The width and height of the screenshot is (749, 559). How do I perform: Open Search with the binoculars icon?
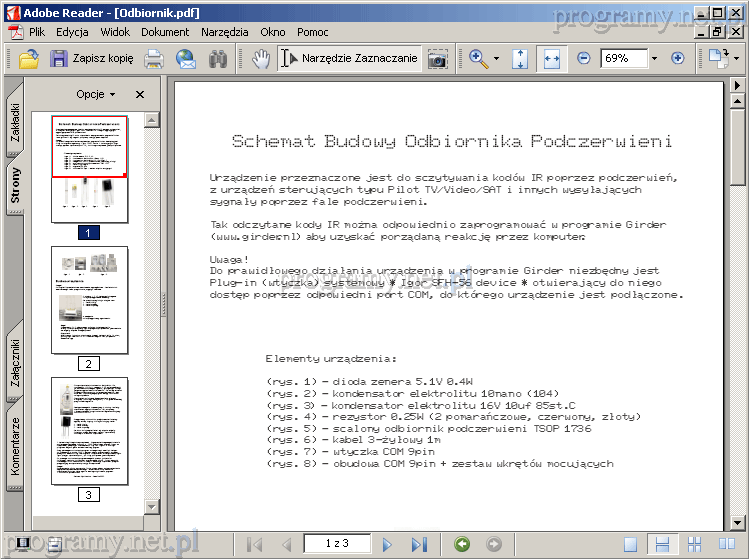(217, 59)
